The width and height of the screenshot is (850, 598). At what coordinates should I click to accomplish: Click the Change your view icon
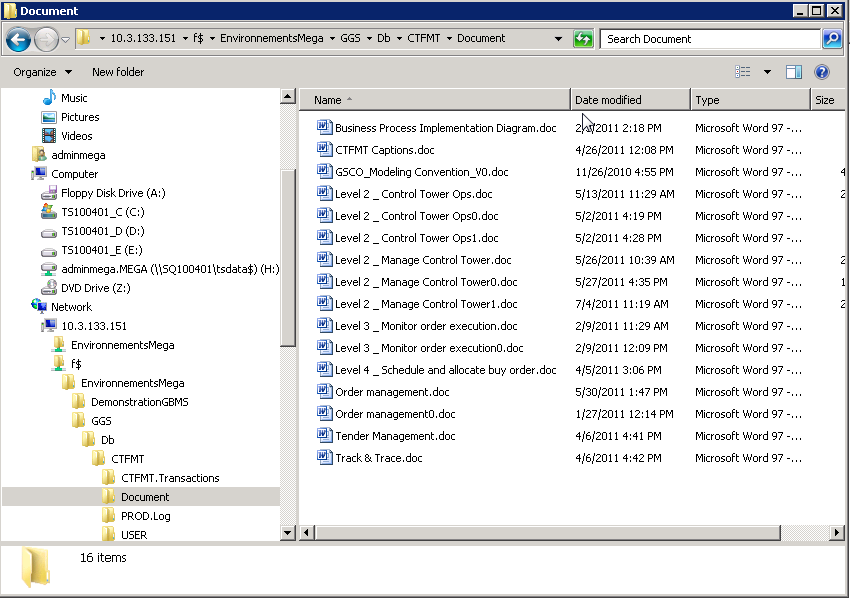(x=743, y=72)
